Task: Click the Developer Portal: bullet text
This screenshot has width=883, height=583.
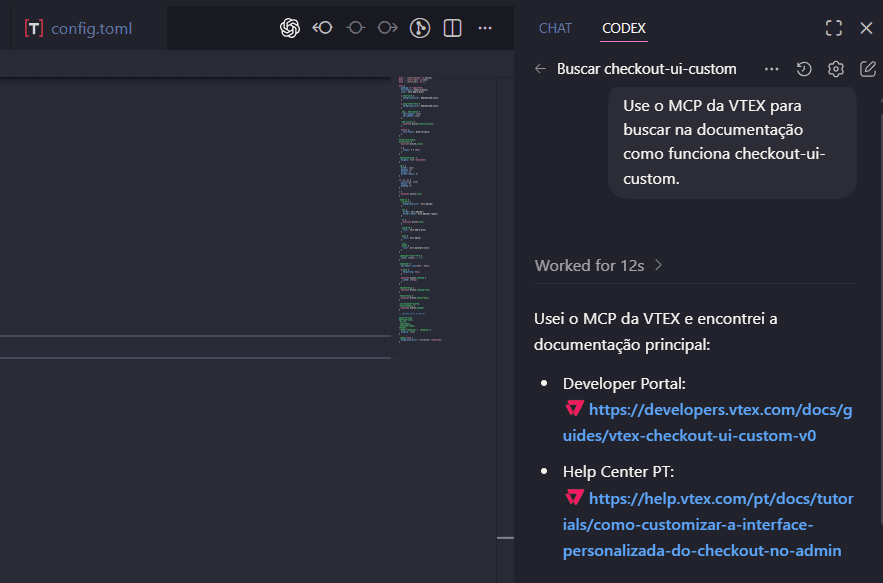Action: coord(624,384)
